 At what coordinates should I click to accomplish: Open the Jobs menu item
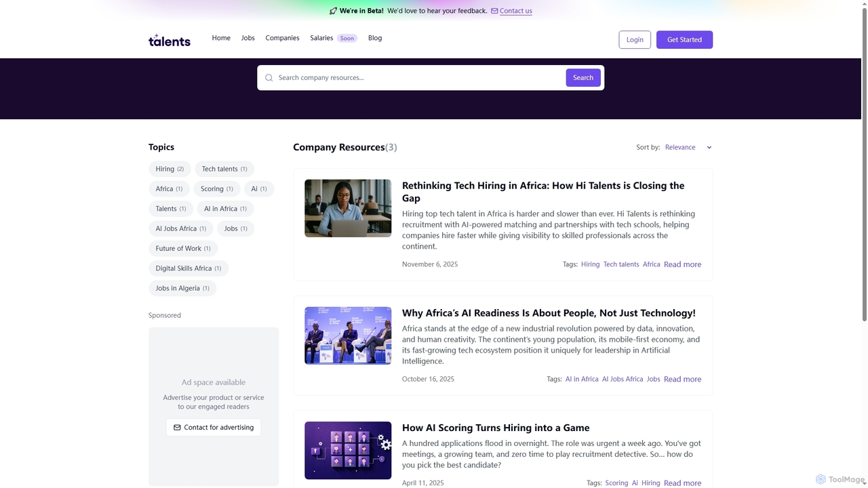click(248, 38)
